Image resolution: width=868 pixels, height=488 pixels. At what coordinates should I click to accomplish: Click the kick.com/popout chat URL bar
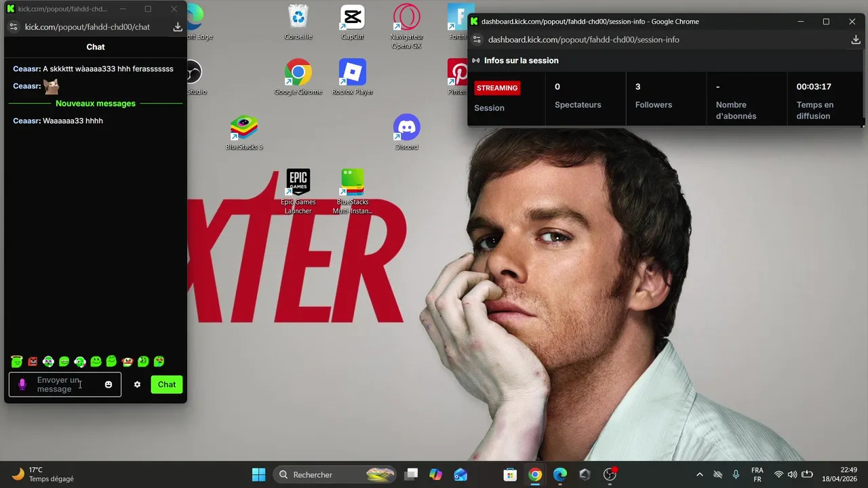coord(87,26)
